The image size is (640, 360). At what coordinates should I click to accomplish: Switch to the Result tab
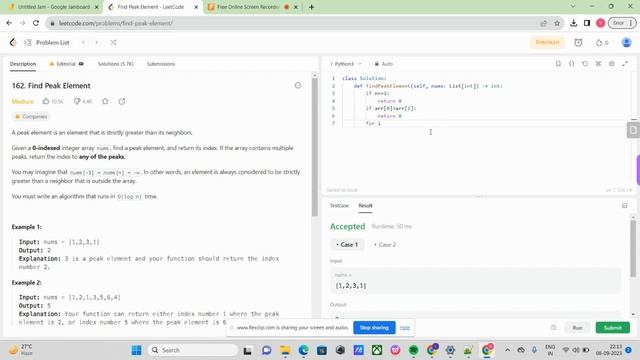pyautogui.click(x=365, y=206)
